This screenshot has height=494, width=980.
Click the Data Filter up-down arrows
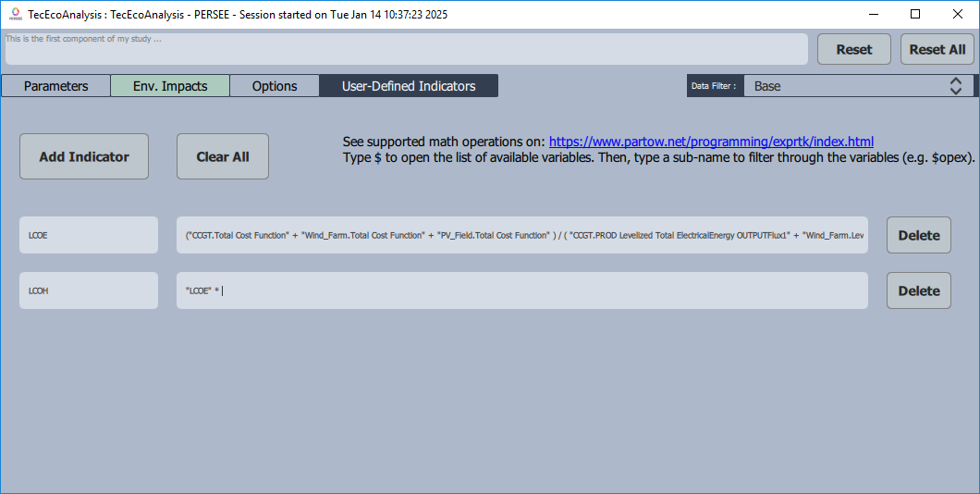[956, 86]
